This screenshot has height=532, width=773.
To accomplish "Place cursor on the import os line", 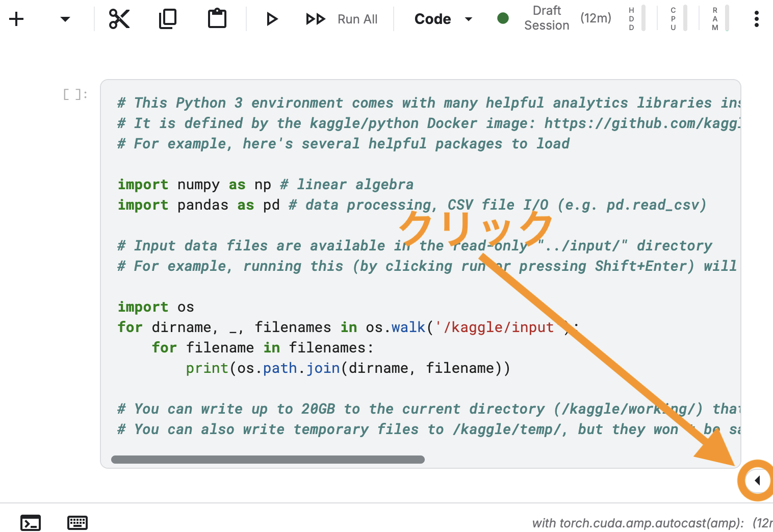I will pyautogui.click(x=156, y=307).
